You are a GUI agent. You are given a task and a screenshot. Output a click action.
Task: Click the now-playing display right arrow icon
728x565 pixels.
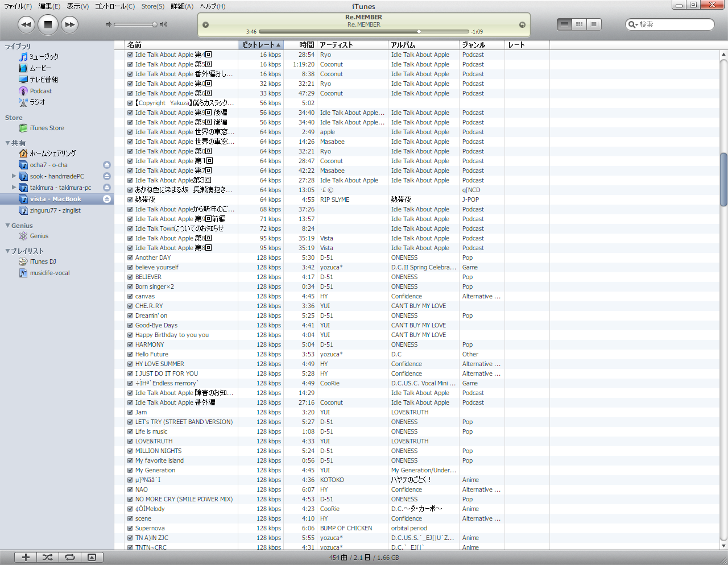pyautogui.click(x=522, y=24)
